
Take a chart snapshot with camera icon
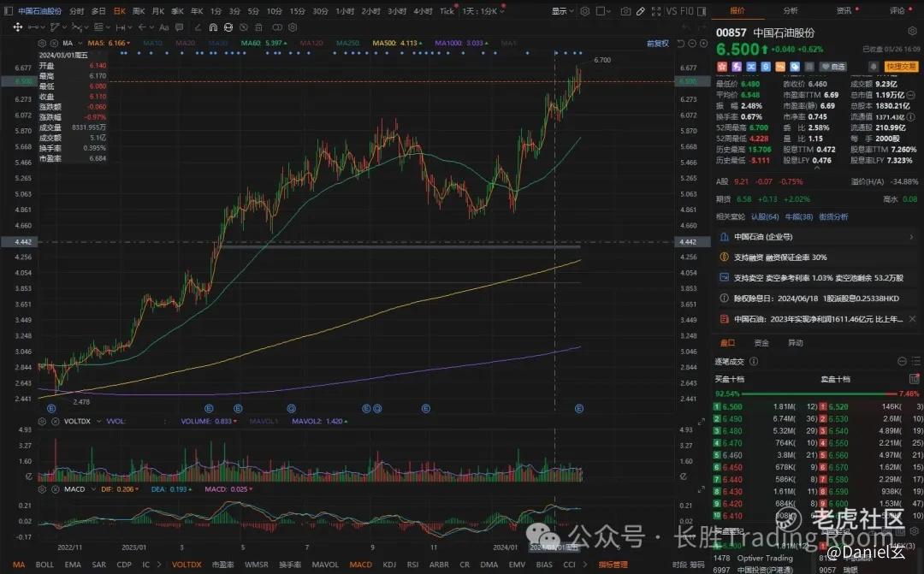tap(625, 11)
